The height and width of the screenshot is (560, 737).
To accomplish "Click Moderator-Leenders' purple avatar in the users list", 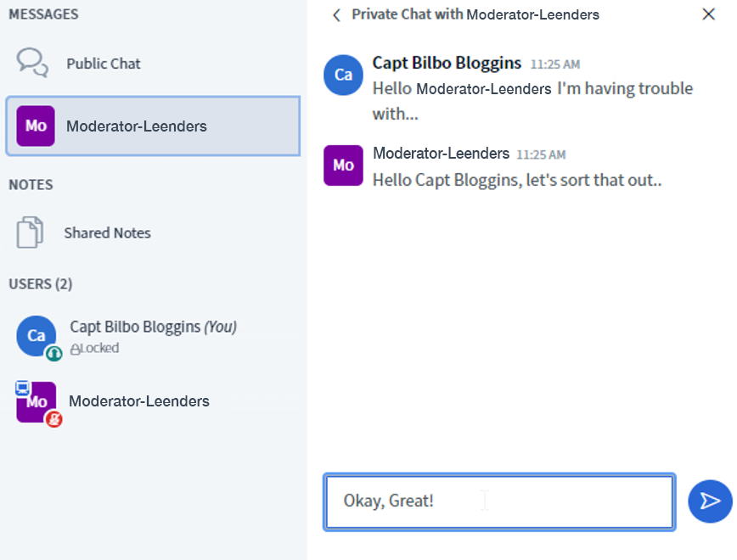I will [x=37, y=403].
